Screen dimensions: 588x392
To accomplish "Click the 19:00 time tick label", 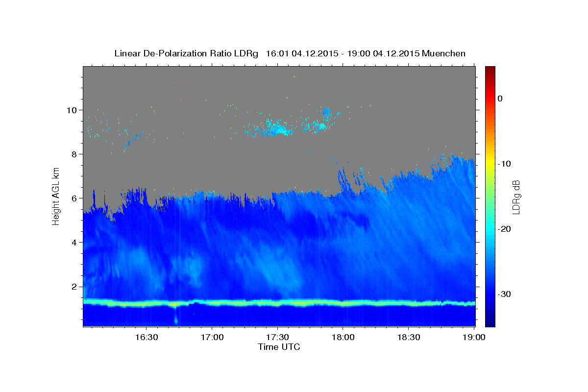I will click(474, 338).
